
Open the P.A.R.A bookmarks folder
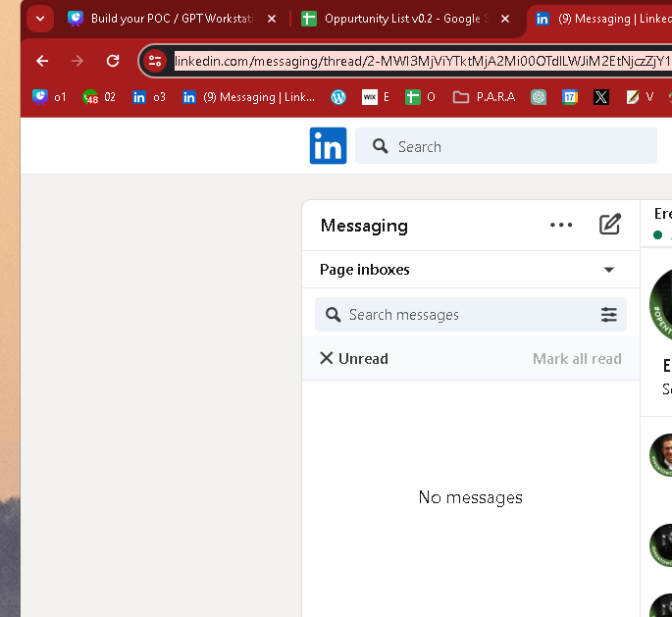485,97
